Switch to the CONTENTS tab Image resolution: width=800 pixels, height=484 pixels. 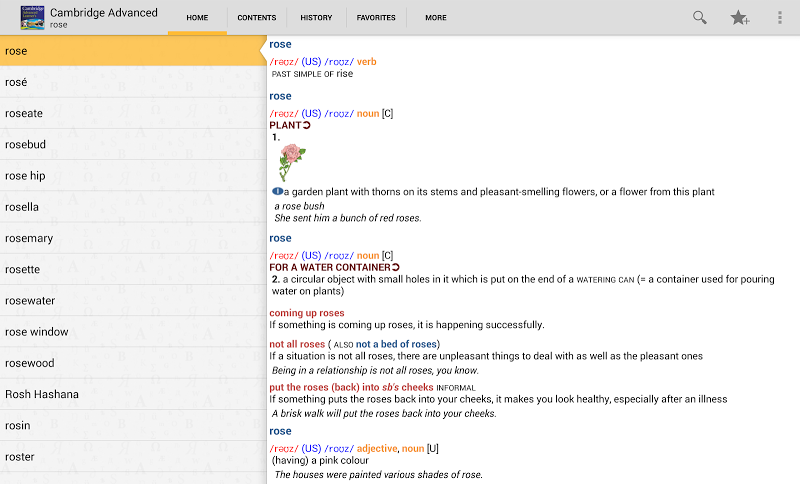pos(257,18)
